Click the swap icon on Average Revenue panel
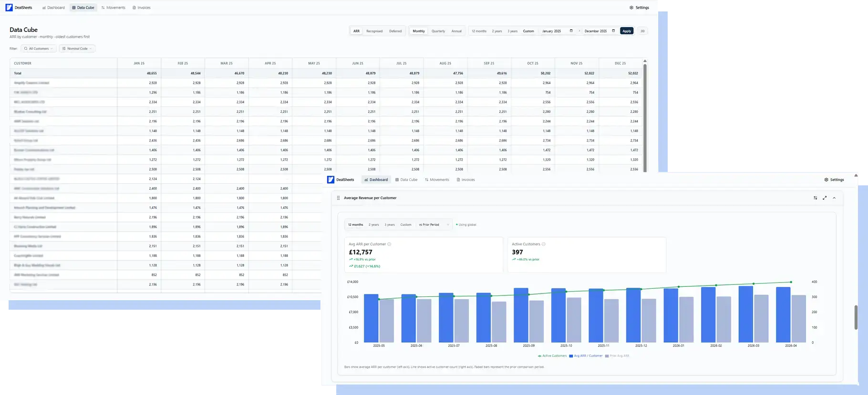 [815, 198]
